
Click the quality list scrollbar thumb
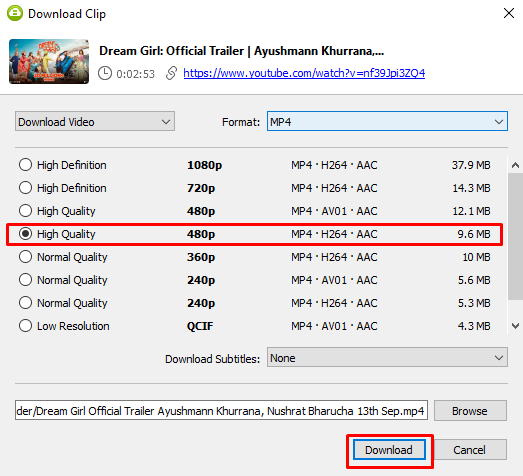[515, 236]
